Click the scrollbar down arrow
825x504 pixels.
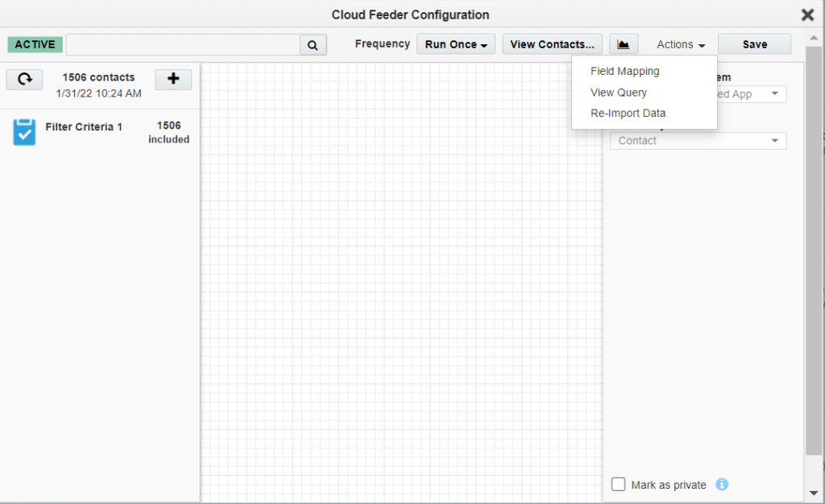(x=814, y=493)
